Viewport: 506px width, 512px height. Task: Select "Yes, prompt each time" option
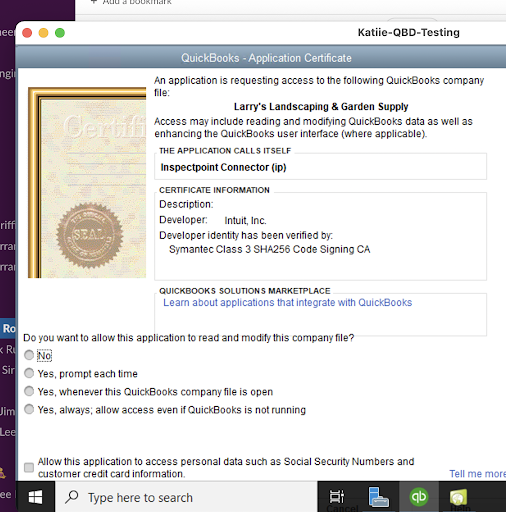[x=29, y=373]
